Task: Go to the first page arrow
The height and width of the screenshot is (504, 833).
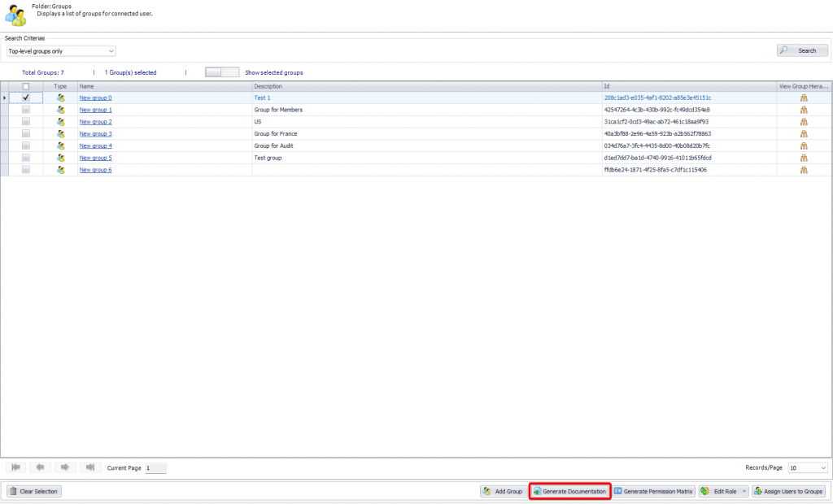Action: 15,467
